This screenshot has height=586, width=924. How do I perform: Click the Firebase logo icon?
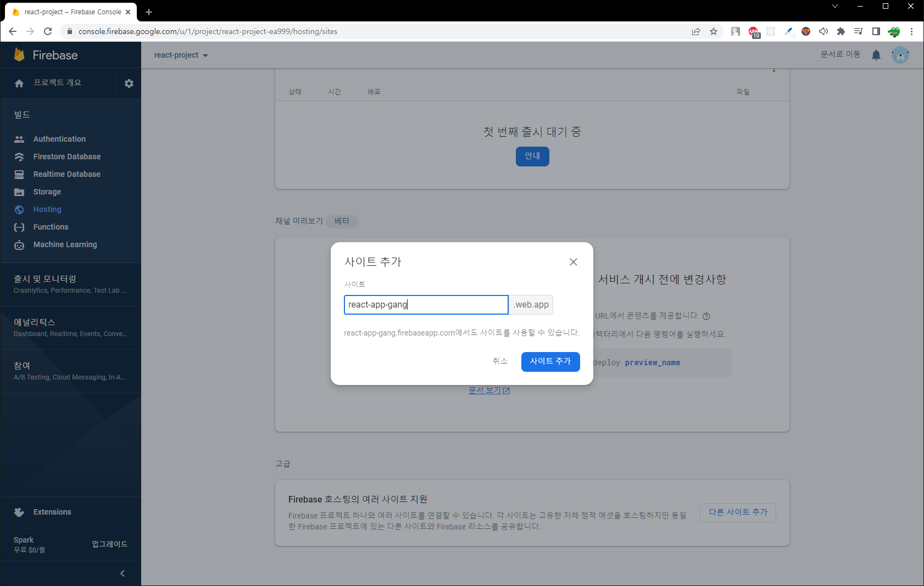click(19, 54)
